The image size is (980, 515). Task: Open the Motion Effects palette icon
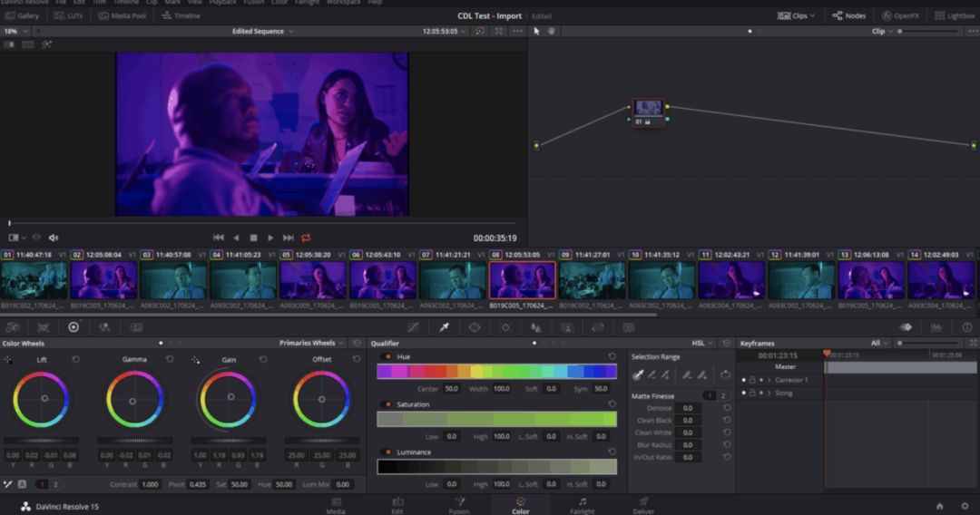pos(135,327)
